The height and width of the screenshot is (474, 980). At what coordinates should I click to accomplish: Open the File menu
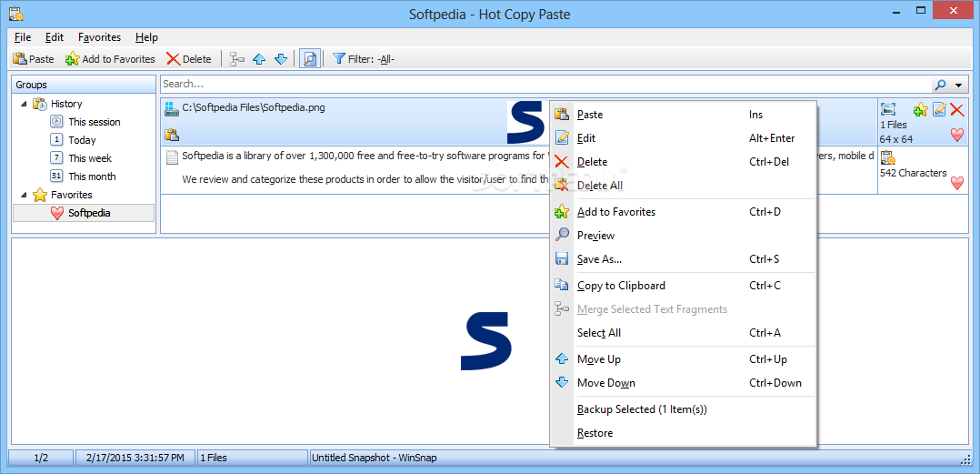point(23,37)
